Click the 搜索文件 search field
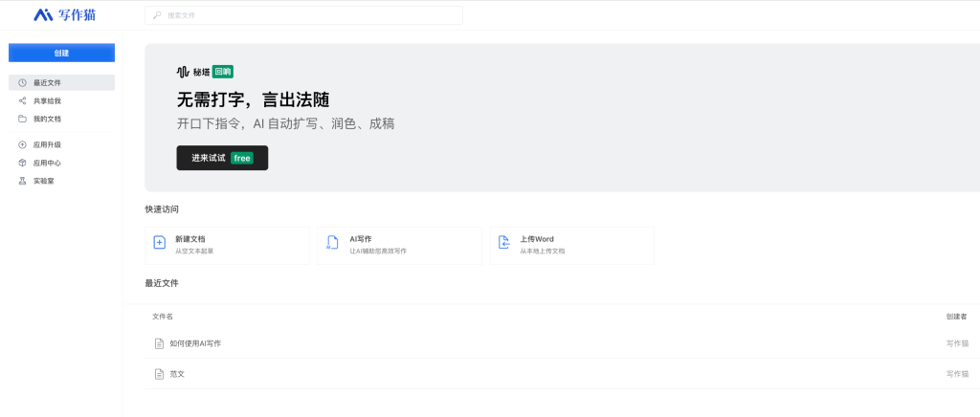This screenshot has width=980, height=417. tap(303, 15)
